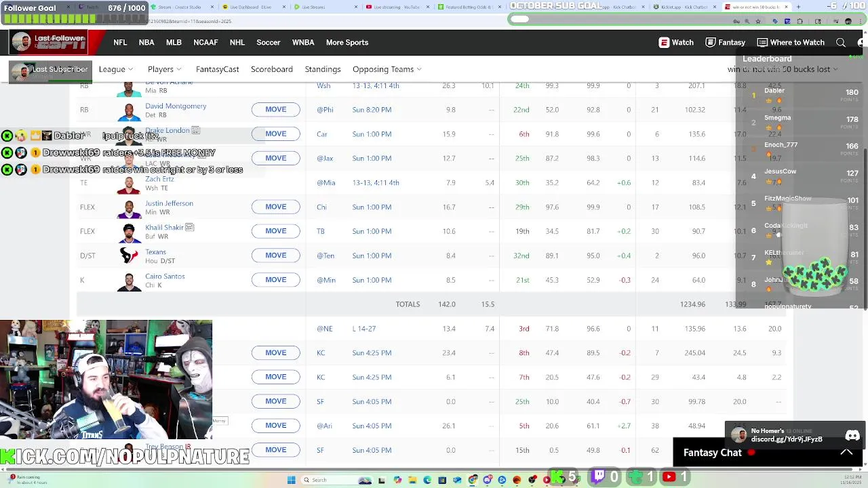Expand the Opposing Teams dropdown

387,69
